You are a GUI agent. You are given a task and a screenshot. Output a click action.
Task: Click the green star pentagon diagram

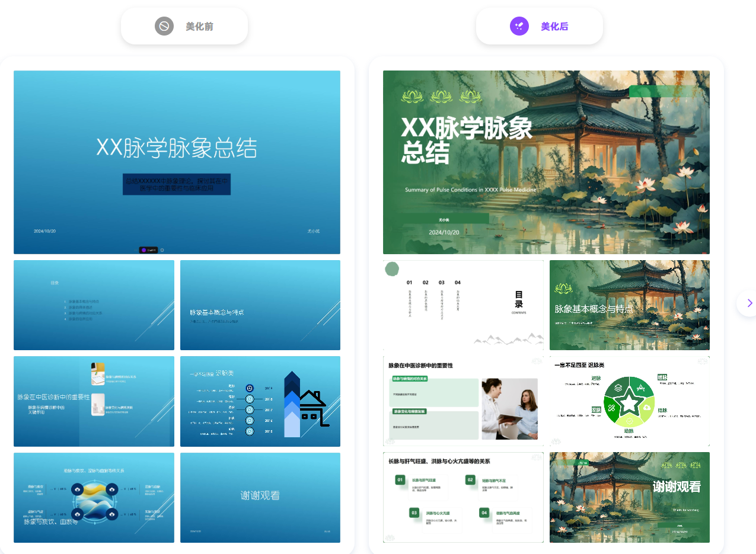tap(629, 401)
